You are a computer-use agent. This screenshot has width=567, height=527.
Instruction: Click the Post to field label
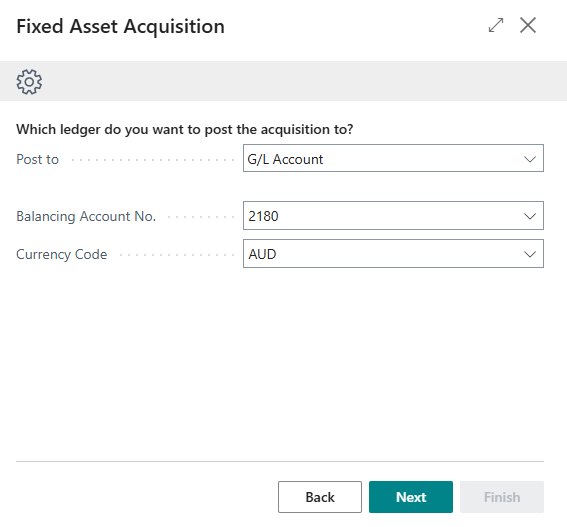(x=37, y=160)
